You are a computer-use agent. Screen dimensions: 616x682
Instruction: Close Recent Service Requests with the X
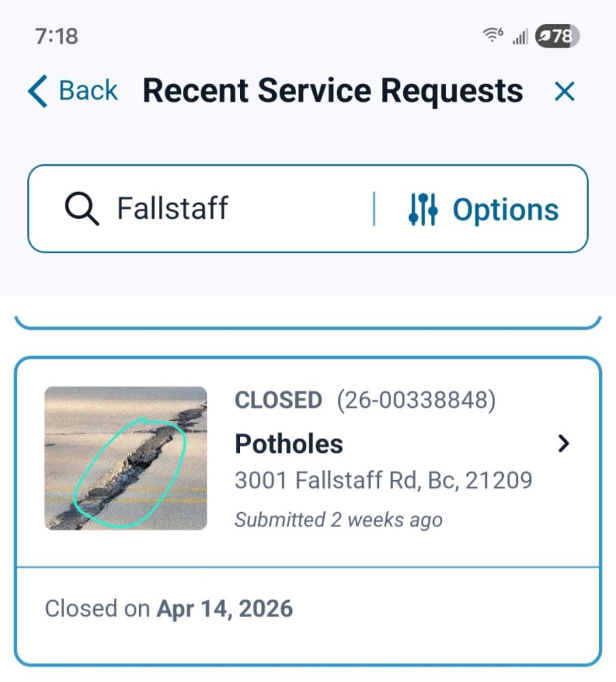point(564,91)
